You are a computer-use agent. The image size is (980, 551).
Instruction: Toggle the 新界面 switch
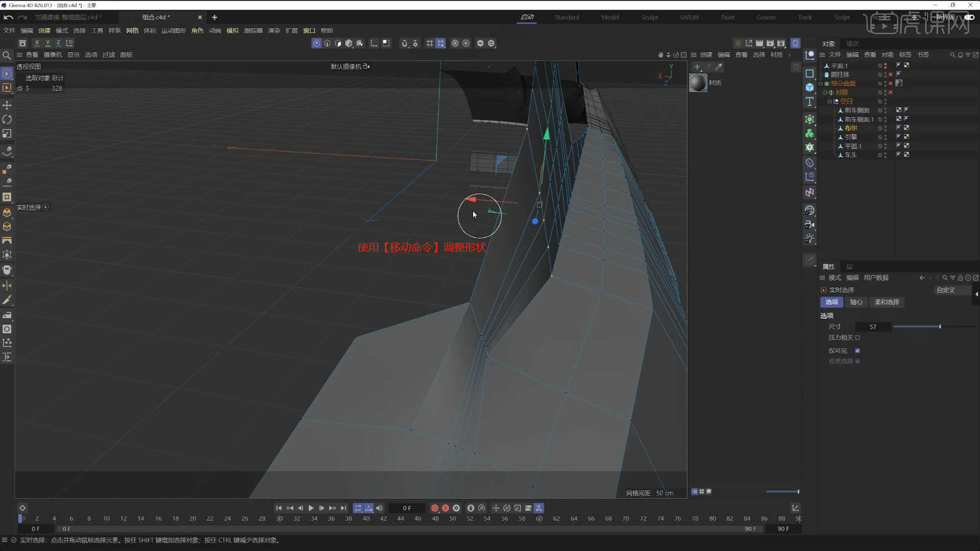pos(969,17)
